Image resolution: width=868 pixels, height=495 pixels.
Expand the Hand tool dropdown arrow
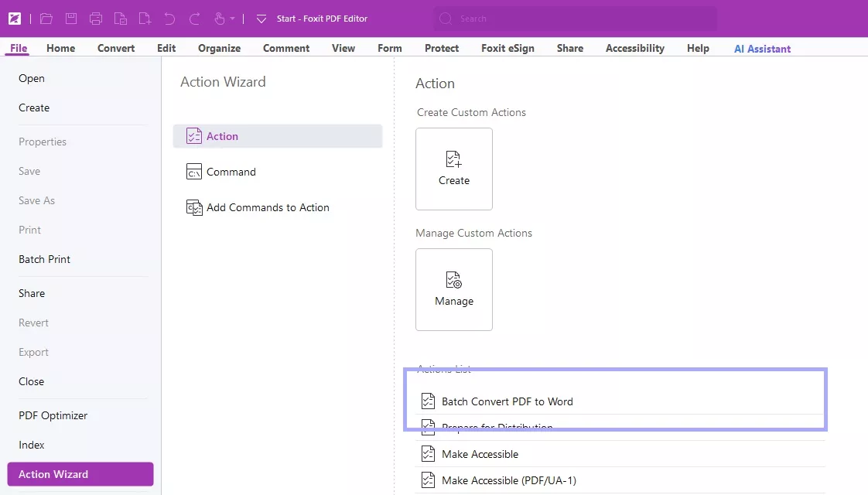pyautogui.click(x=232, y=18)
